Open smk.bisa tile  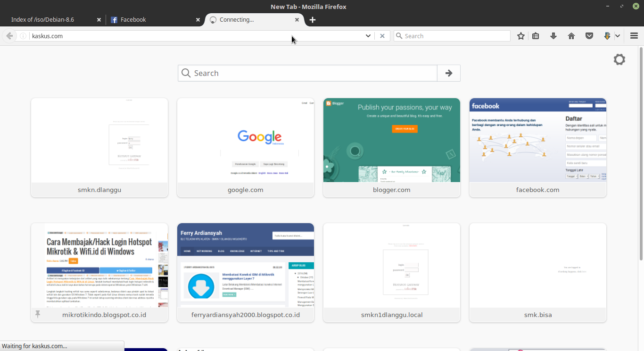pyautogui.click(x=538, y=273)
